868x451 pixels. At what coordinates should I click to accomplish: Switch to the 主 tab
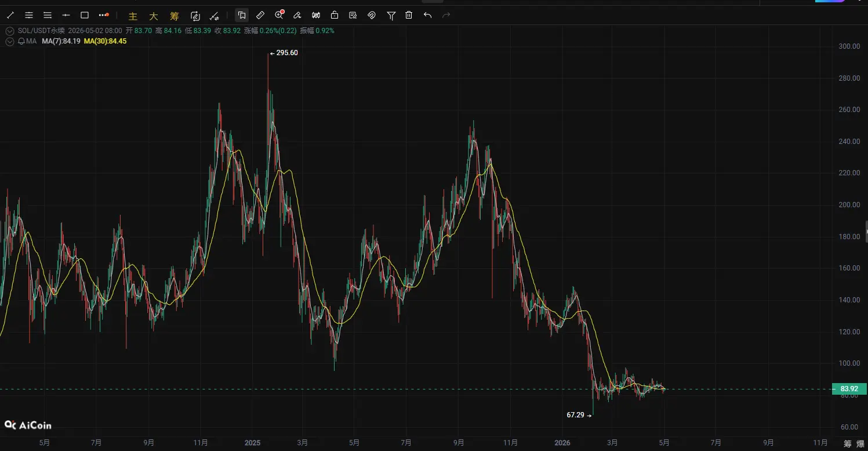133,16
